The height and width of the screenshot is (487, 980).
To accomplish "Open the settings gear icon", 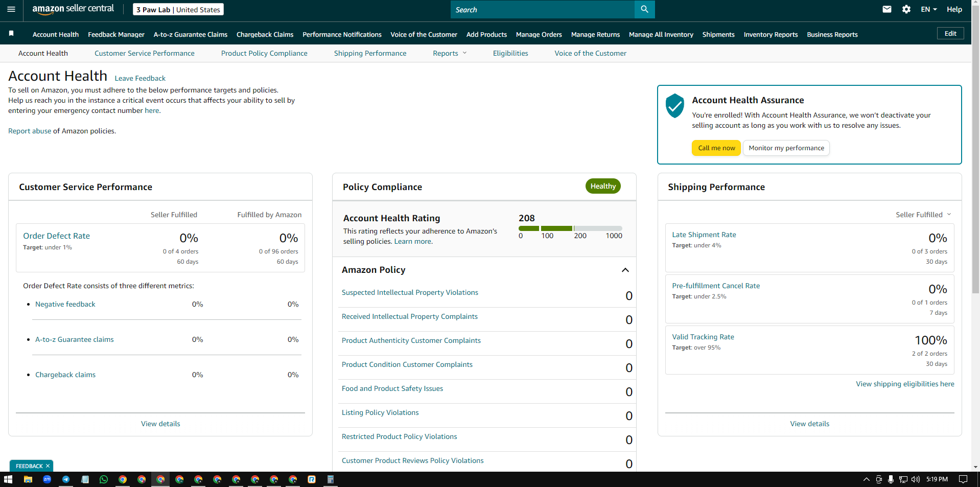I will tap(906, 9).
